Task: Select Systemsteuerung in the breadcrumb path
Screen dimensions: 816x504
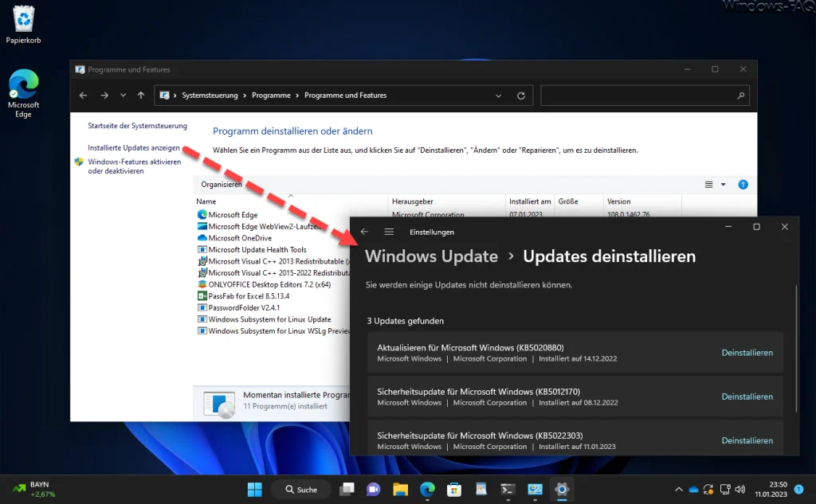Action: tap(210, 96)
